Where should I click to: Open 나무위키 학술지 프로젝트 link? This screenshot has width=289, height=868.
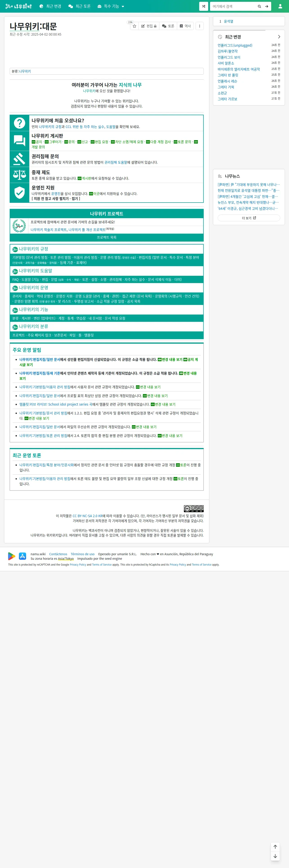48,229
